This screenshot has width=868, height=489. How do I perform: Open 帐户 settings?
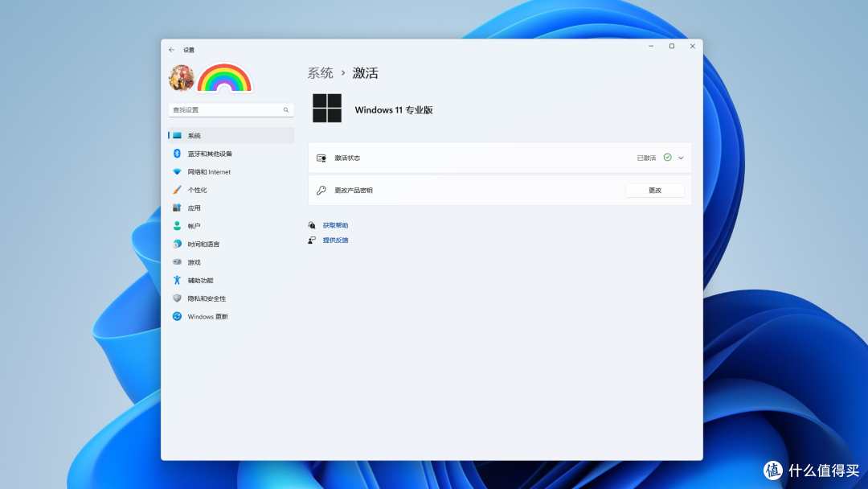pos(231,226)
